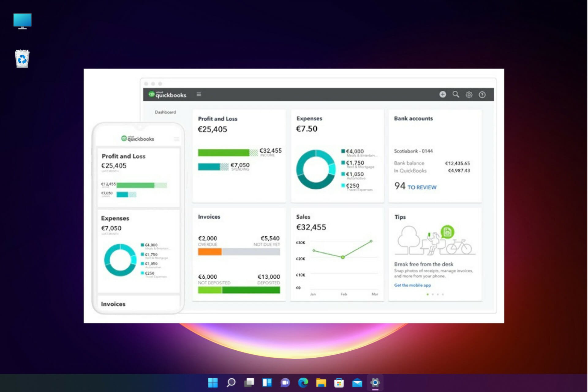Open the QuickBooks settings gear

point(469,95)
